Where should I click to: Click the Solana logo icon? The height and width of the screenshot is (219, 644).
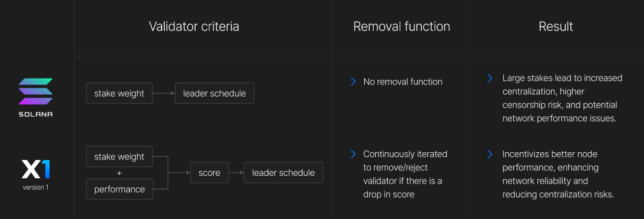[x=35, y=91]
